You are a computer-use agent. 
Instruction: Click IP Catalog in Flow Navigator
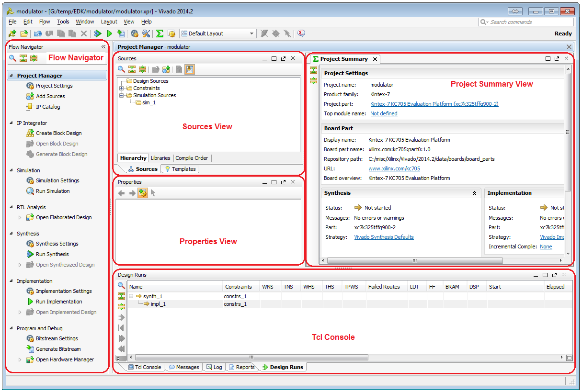[48, 107]
